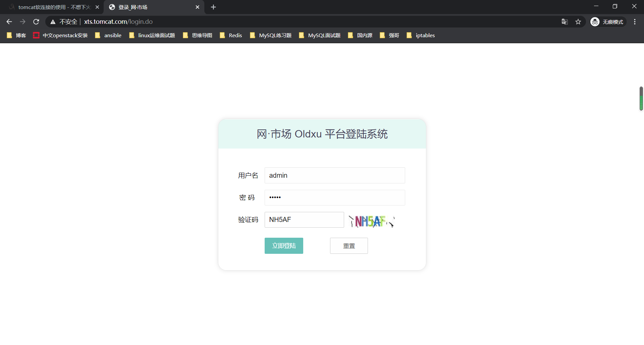Minimize the browser window

tap(596, 6)
